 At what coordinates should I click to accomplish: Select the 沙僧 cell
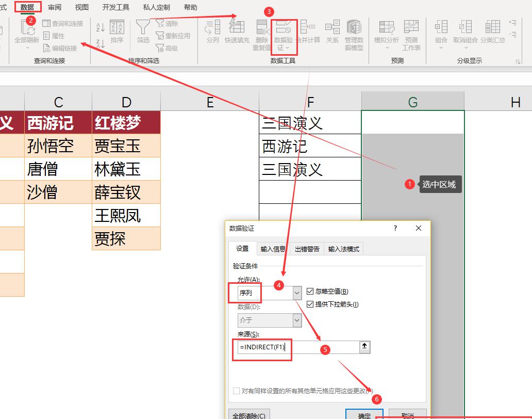pyautogui.click(x=58, y=192)
